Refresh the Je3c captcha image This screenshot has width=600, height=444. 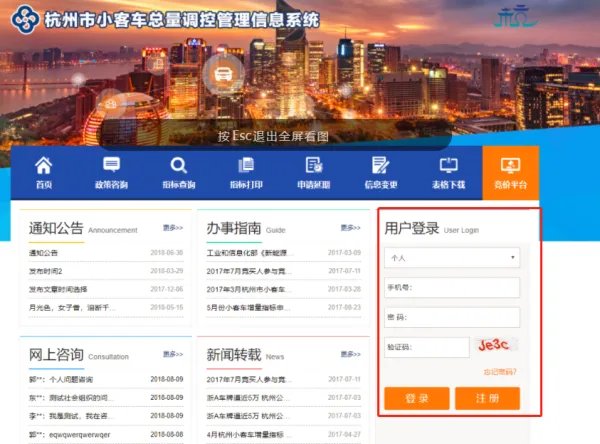(x=495, y=345)
